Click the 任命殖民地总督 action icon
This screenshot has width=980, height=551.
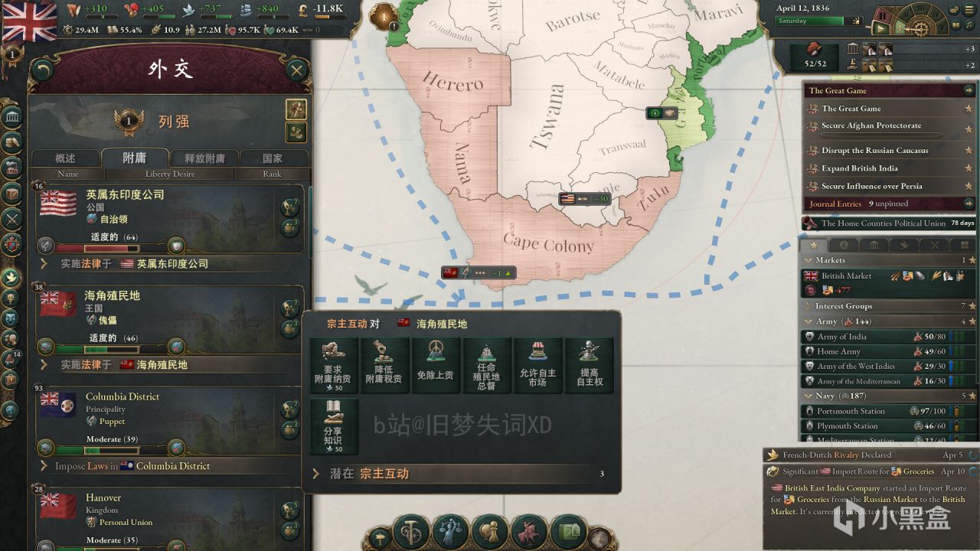tap(486, 366)
